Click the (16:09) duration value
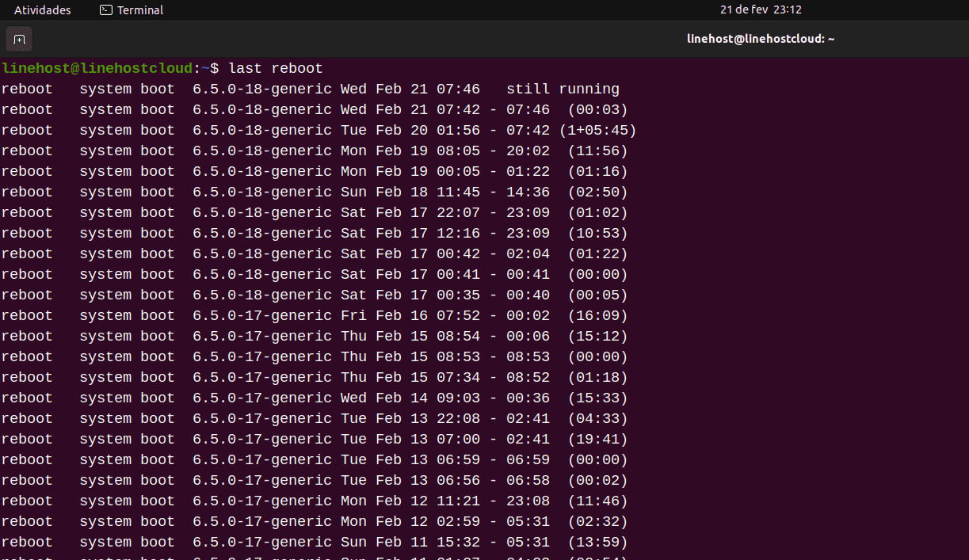 coord(597,316)
